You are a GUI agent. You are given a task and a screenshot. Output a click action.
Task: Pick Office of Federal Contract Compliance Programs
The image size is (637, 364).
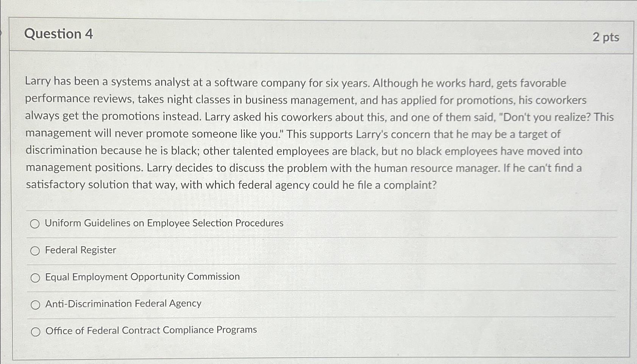(x=36, y=331)
